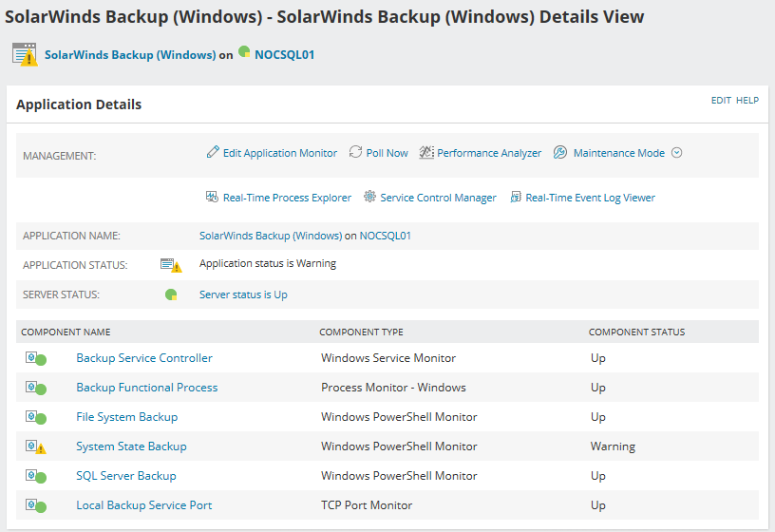
Task: Click the Application status warning icon
Action: (171, 265)
